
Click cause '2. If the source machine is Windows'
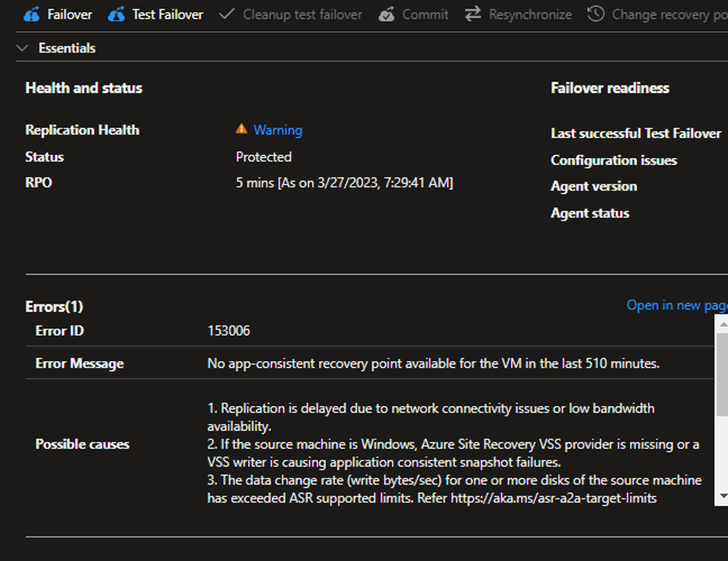coord(453,453)
